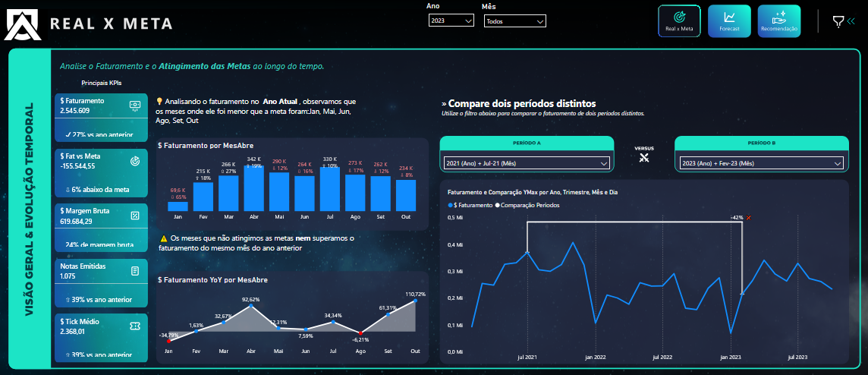Click the Out data point on YoY chart
This screenshot has height=375, width=868.
click(416, 301)
